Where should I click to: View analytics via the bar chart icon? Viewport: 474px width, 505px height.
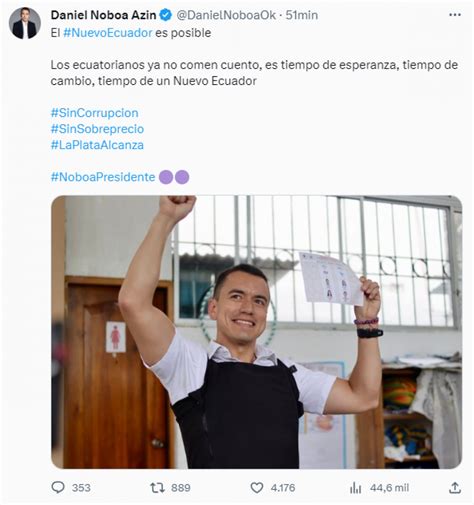click(356, 488)
